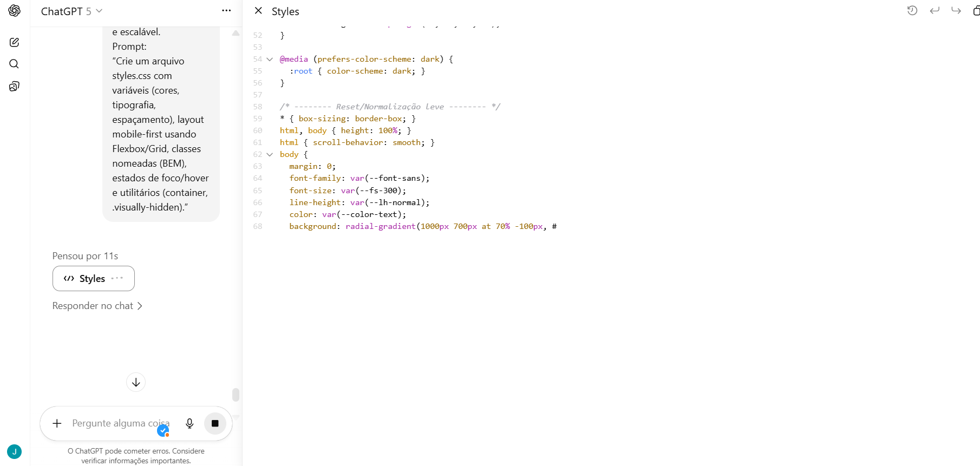980x466 pixels.
Task: Click the 'font-size: var(--fs-300)' line
Action: [x=348, y=191]
